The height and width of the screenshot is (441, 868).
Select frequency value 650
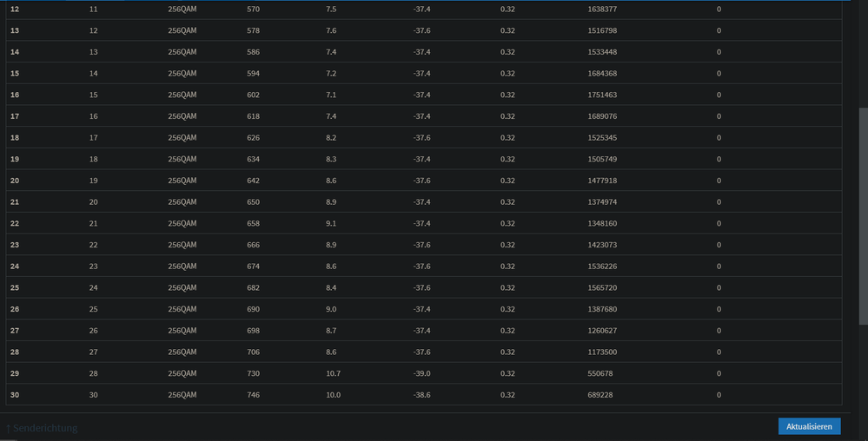pos(253,202)
